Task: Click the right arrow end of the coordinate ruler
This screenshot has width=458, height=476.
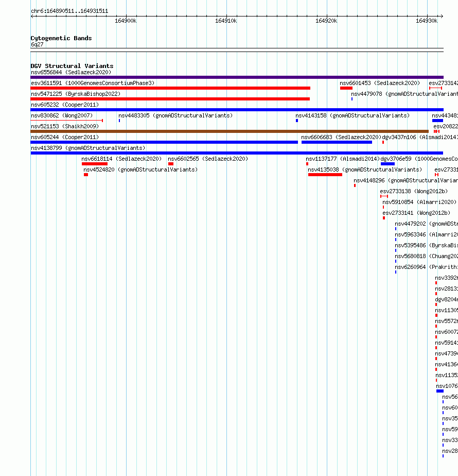Action: tap(442, 16)
